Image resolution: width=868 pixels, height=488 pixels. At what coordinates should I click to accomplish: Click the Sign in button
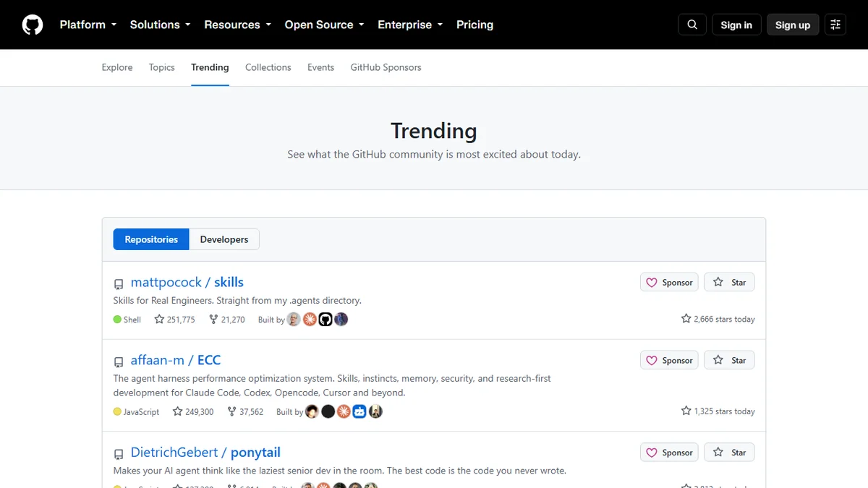736,25
